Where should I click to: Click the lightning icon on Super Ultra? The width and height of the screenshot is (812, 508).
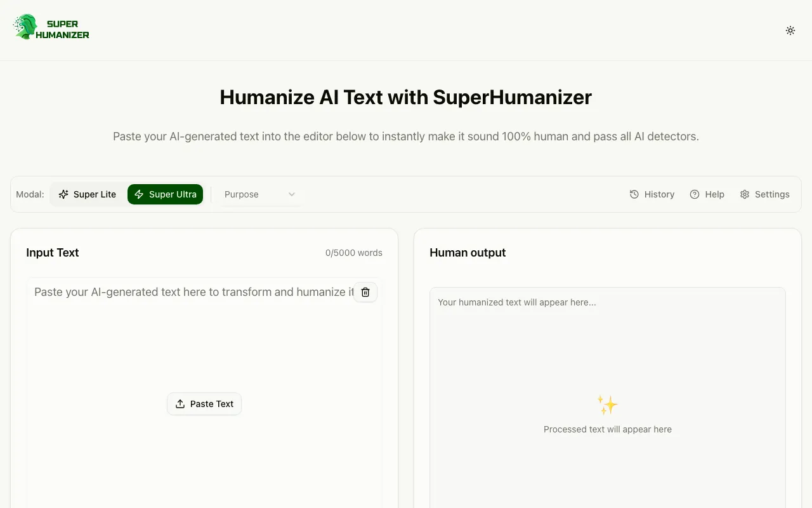click(139, 194)
